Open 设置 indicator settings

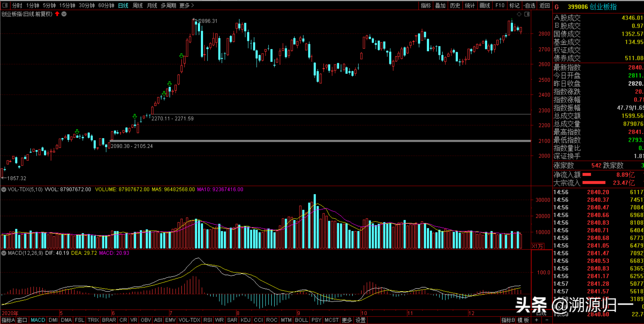pos(360,320)
